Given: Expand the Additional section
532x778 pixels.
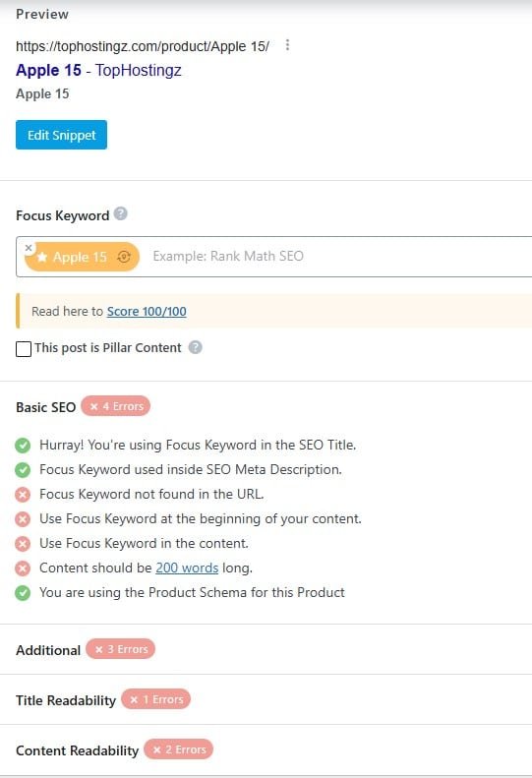Looking at the screenshot, I should click(48, 650).
